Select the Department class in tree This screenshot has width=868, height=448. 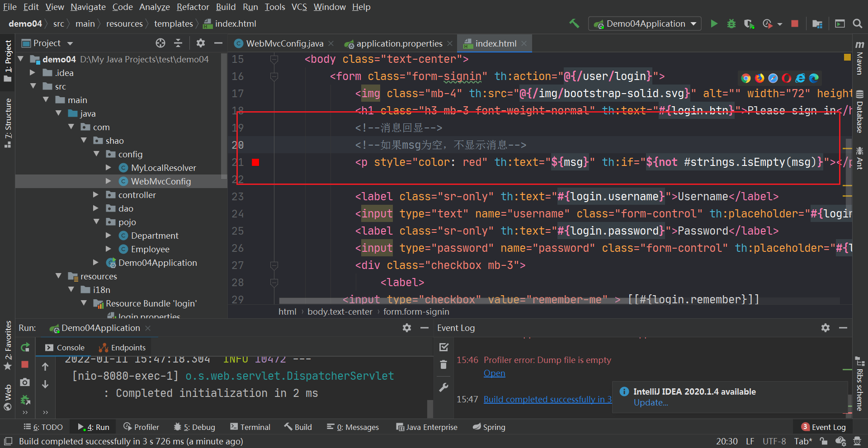(155, 236)
